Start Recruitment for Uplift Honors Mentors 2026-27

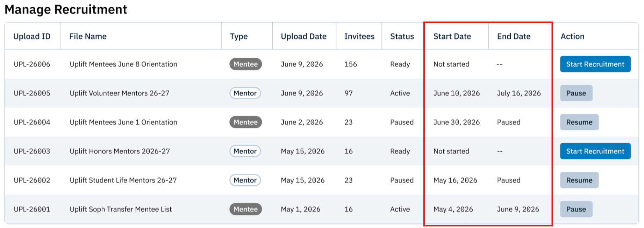595,151
